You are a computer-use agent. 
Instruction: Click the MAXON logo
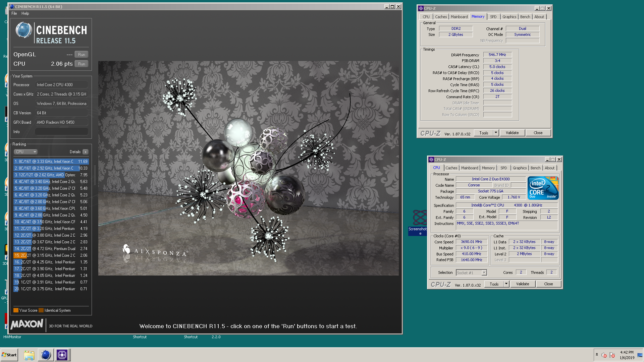coord(27,324)
